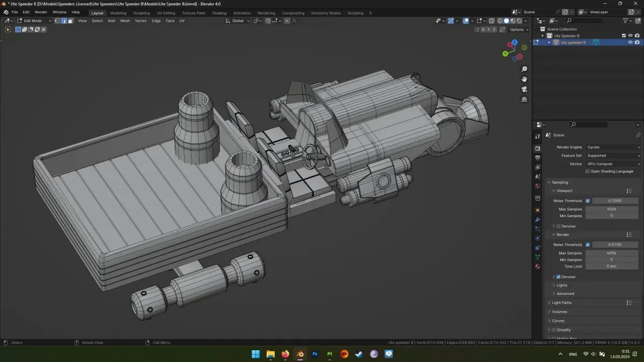Viewport: 644px width, 362px height.
Task: Open Steam from the Windows taskbar
Action: [359, 354]
